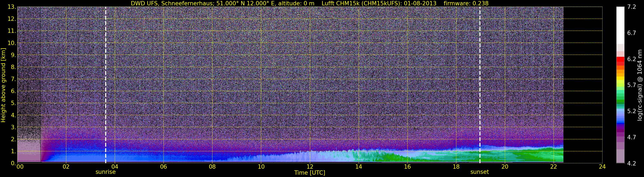Click the colorbar label 'log(rc-signal) @ 1064 nm'
Viewport: 644px width, 177px height.
tap(640, 85)
